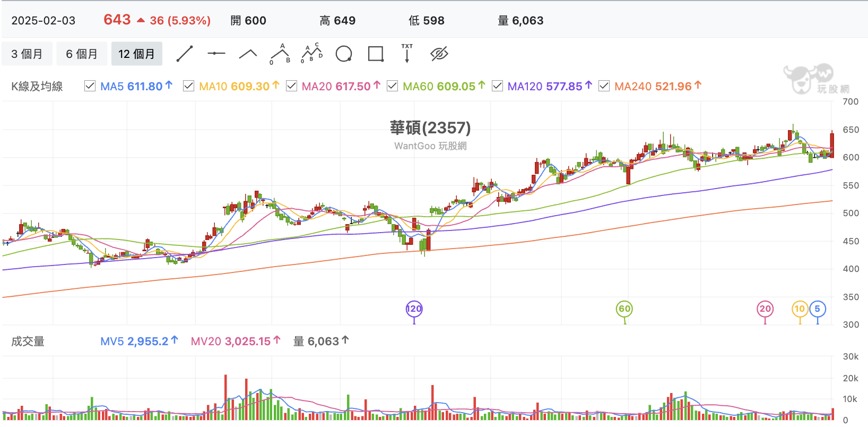The image size is (868, 427).
Task: Select the 0-A-B-C-D wave pattern tool
Action: click(x=312, y=54)
